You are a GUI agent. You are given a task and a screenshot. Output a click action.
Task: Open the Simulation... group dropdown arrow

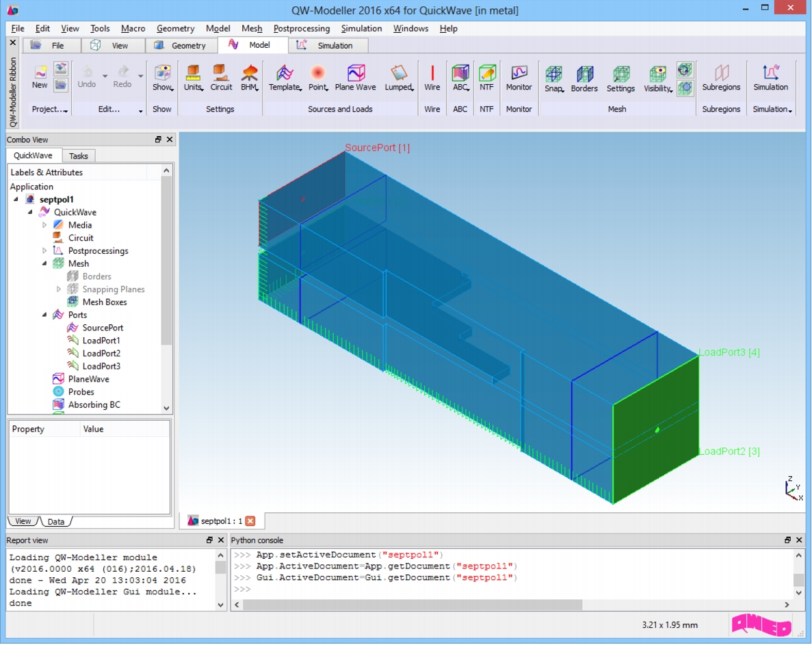click(790, 110)
